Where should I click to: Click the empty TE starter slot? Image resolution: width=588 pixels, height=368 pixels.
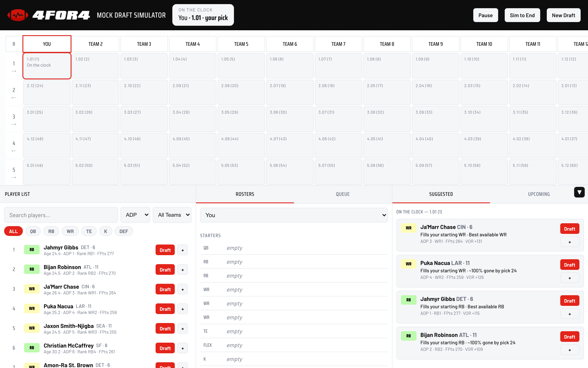pos(294,331)
